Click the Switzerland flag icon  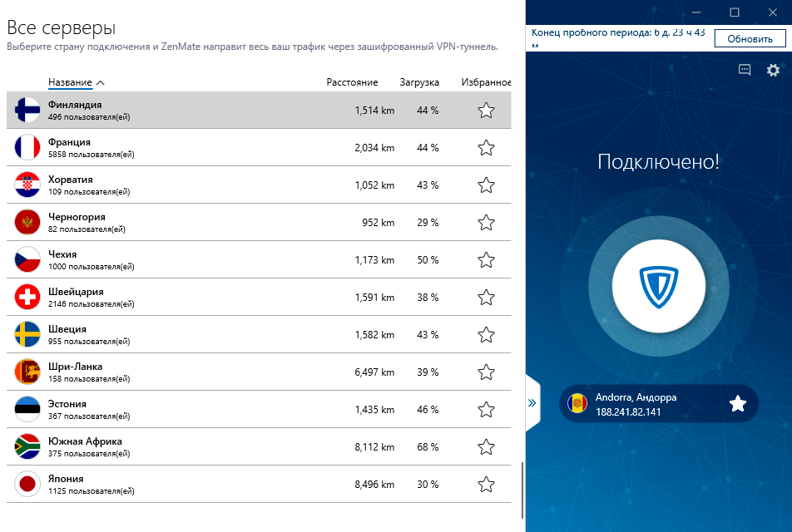pos(27,297)
